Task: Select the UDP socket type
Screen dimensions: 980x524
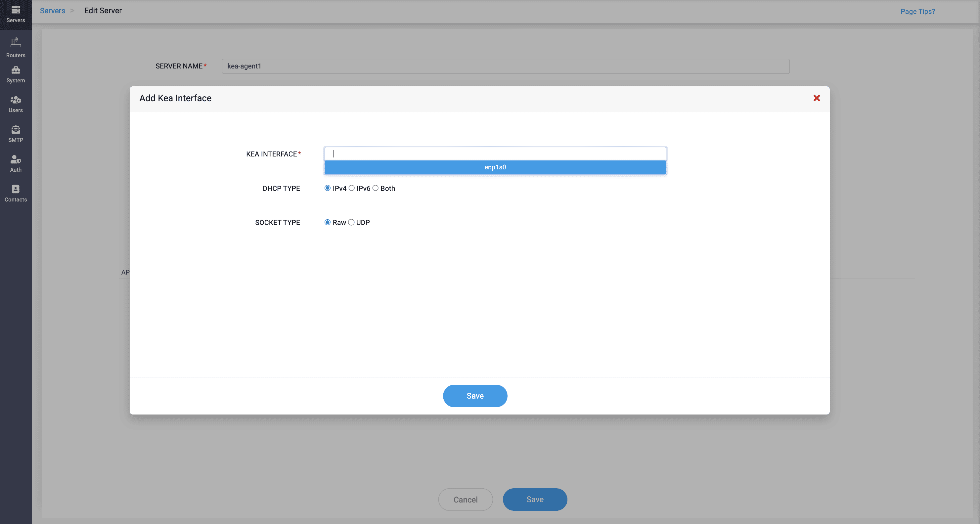Action: 351,222
